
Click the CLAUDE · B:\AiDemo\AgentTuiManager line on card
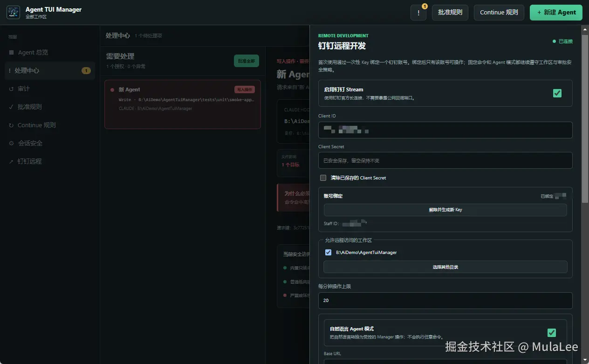coord(155,109)
